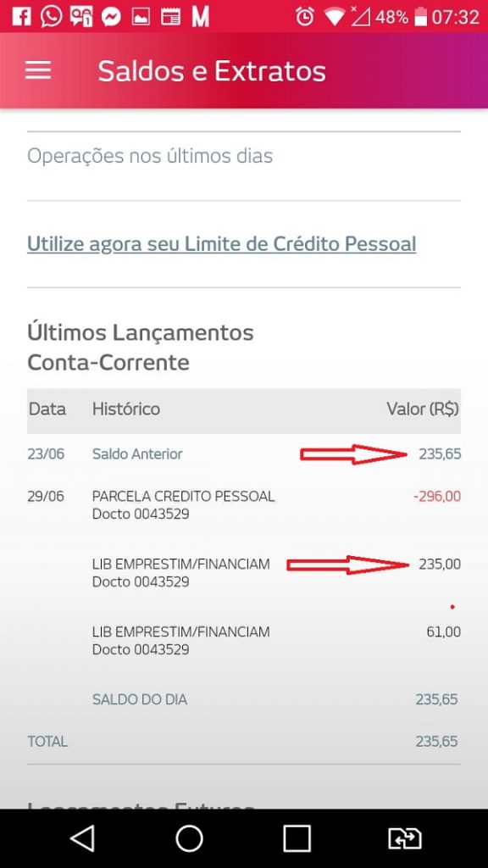Tap the Facebook notification icon

pos(21,17)
